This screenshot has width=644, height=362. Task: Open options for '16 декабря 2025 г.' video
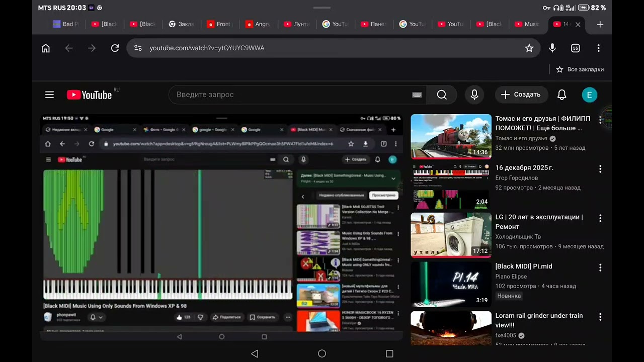600,169
